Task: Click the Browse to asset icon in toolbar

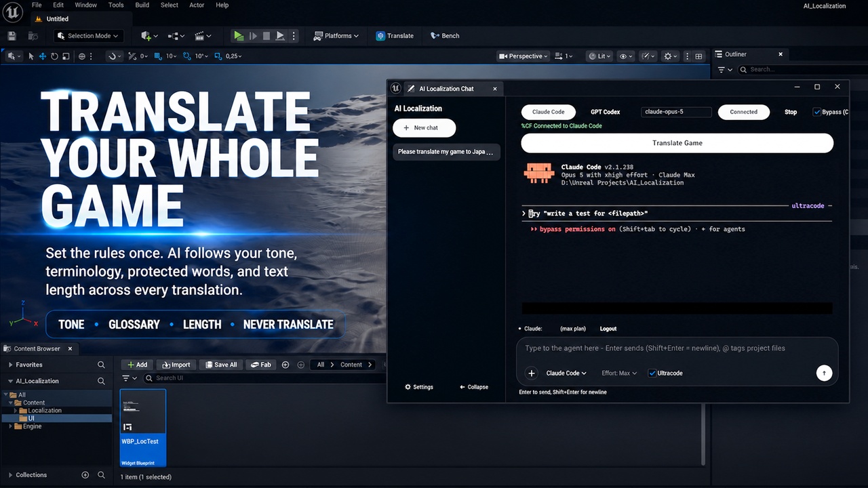Action: [x=33, y=36]
